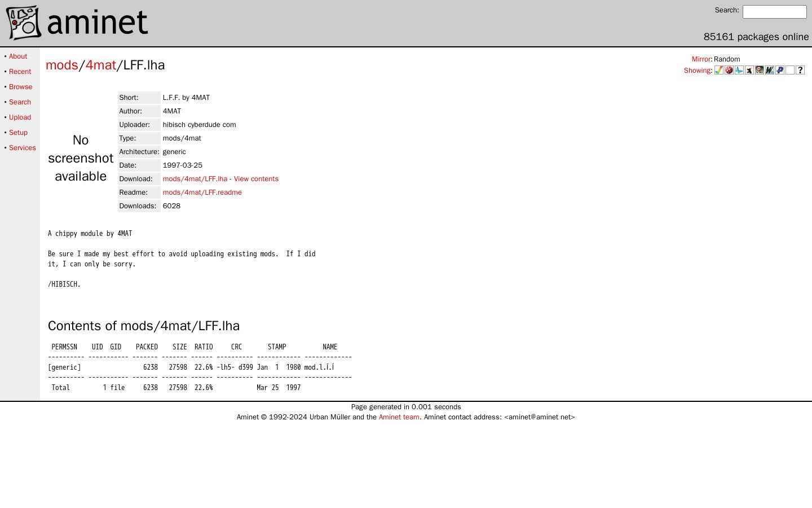Select the date 1997-03-25
Image resolution: width=812 pixels, height=508 pixels.
(183, 165)
